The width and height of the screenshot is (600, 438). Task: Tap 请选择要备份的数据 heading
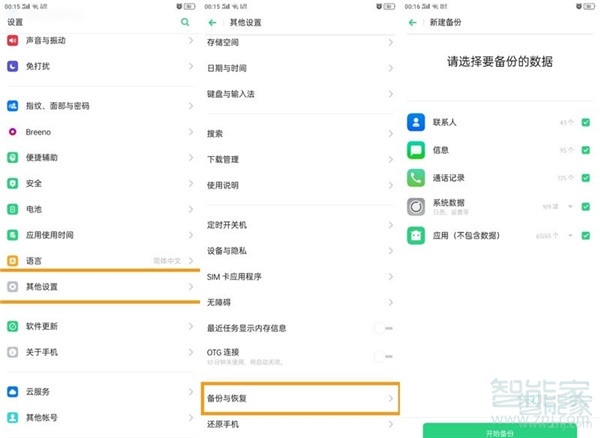(500, 62)
